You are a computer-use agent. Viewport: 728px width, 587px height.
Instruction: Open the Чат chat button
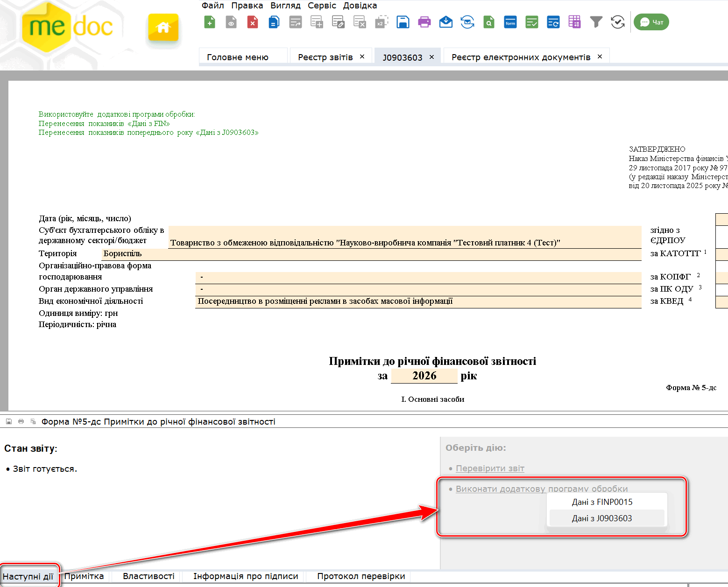pos(651,22)
